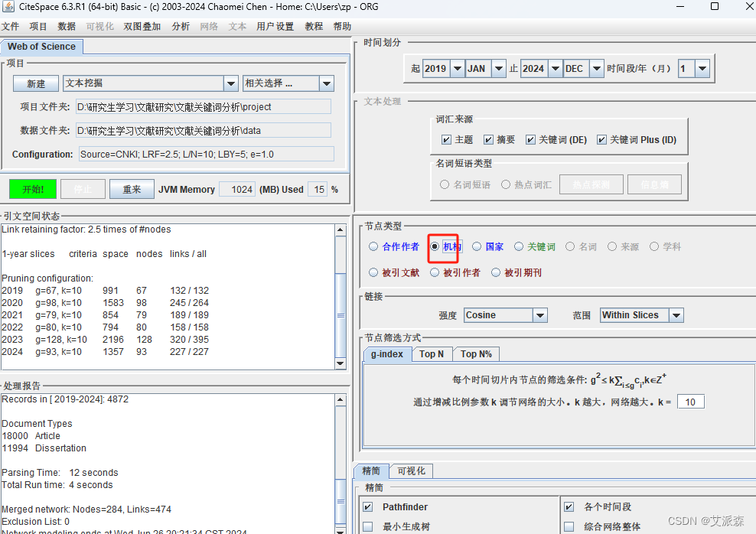The height and width of the screenshot is (534, 756).
Task: Click the CiteSpace Java title bar icon
Action: [x=8, y=7]
